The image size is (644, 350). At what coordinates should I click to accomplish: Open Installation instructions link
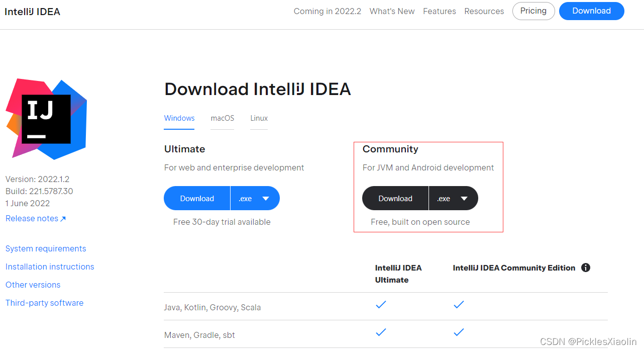pos(50,267)
